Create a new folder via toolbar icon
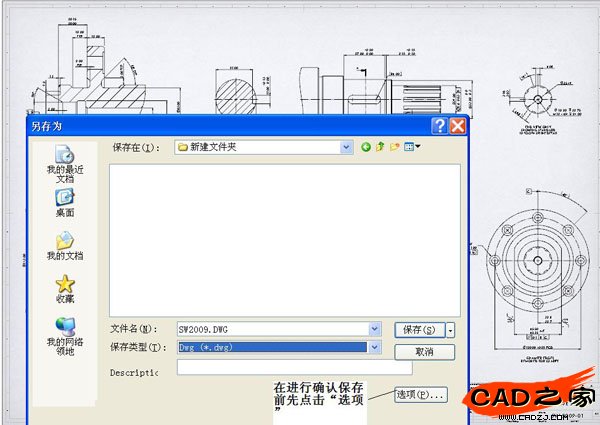The image size is (600, 425). 395,147
